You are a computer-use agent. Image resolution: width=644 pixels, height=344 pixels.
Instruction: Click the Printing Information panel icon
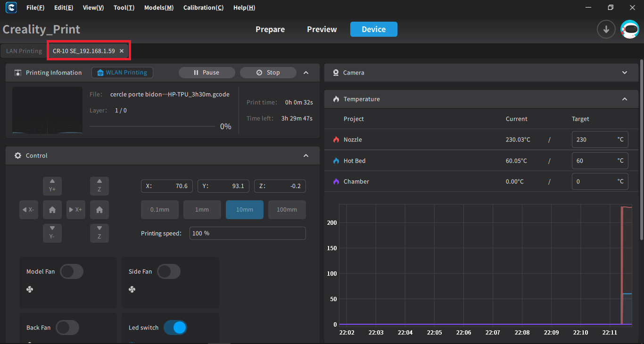point(18,73)
